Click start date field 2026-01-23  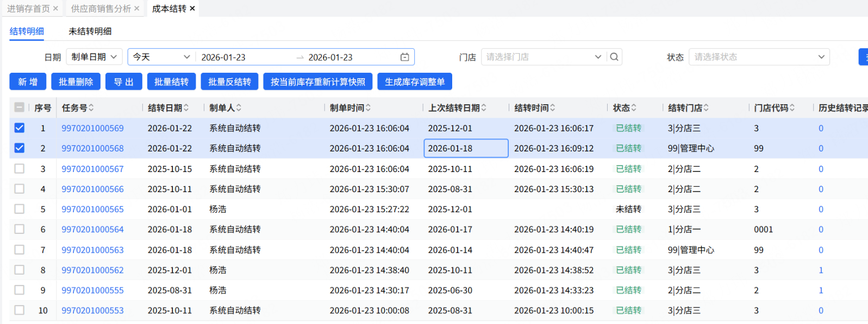223,57
